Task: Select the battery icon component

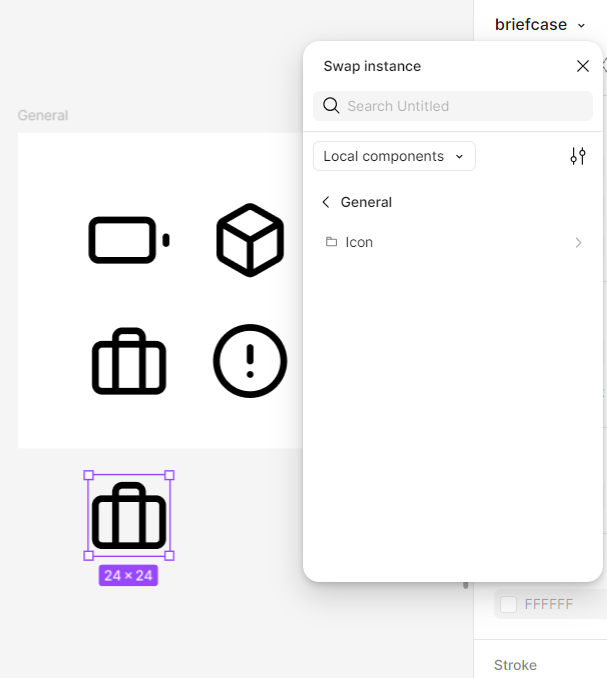Action: coord(129,240)
